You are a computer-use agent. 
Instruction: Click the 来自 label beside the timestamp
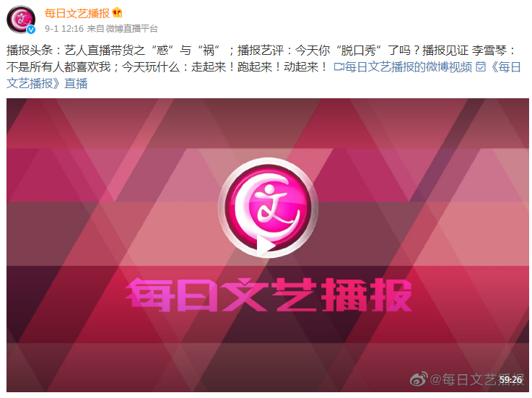click(95, 29)
